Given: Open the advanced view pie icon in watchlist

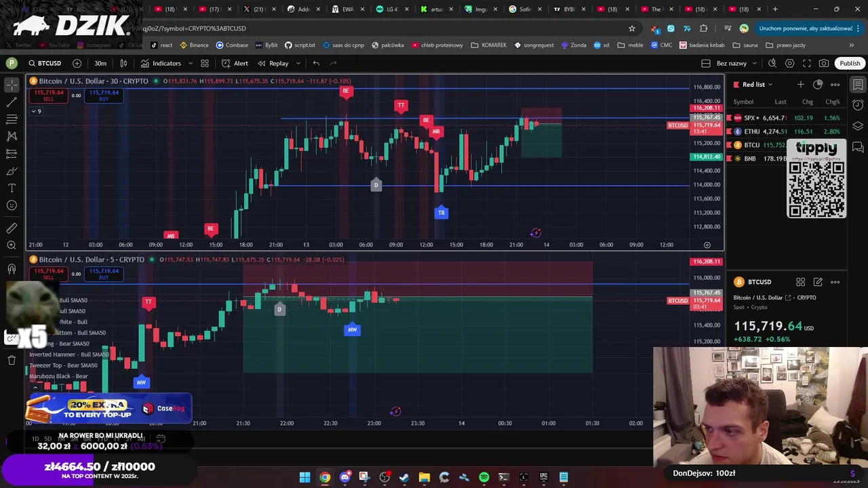Looking at the screenshot, I should [x=818, y=84].
